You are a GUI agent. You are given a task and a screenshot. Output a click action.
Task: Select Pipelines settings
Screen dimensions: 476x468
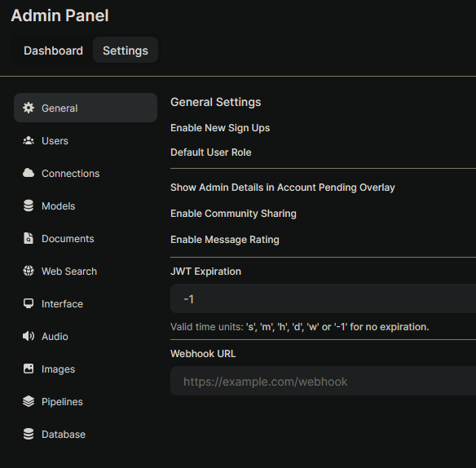click(x=86, y=401)
